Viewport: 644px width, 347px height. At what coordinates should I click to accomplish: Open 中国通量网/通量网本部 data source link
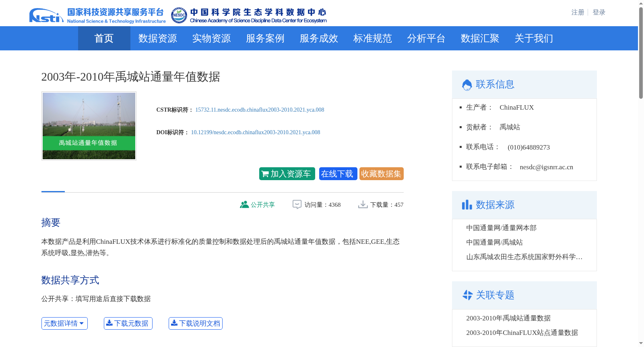501,228
